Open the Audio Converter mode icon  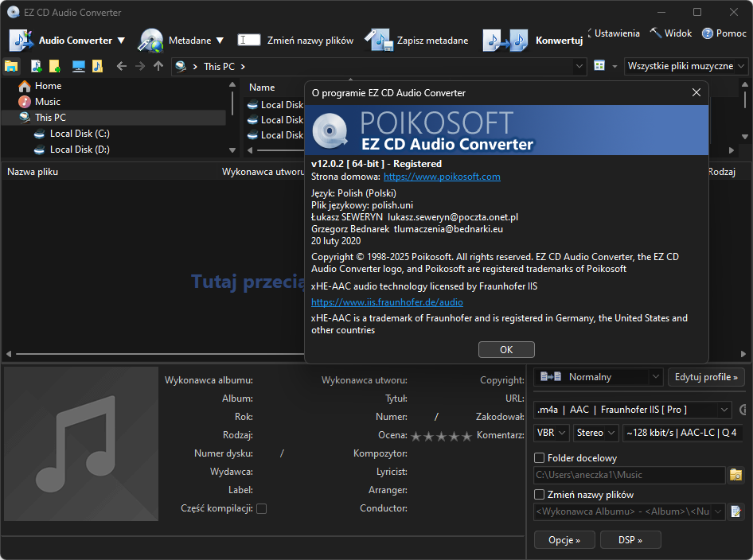21,41
